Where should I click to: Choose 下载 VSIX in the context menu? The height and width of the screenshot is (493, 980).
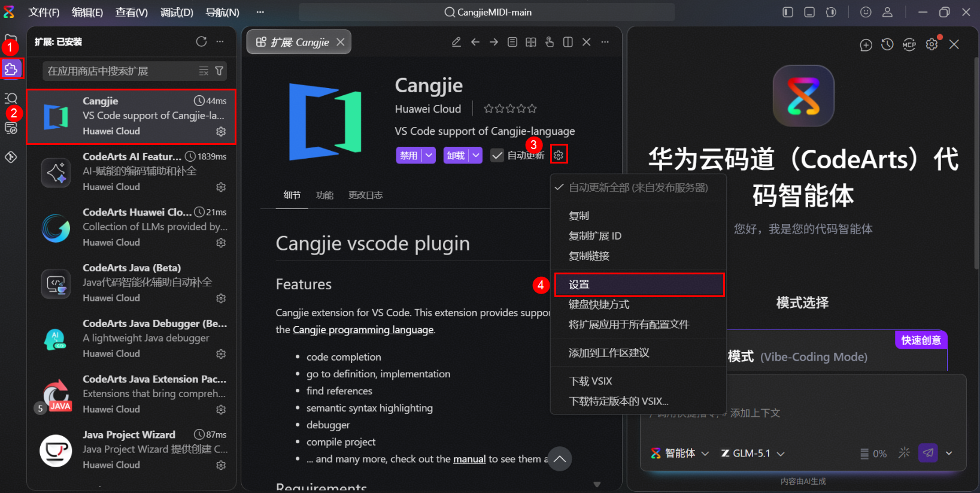click(x=638, y=381)
